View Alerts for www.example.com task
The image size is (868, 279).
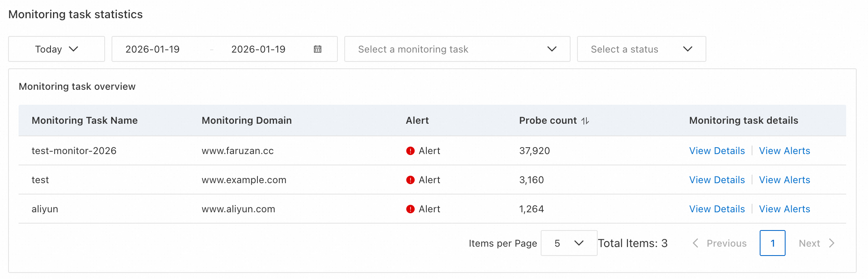(784, 180)
